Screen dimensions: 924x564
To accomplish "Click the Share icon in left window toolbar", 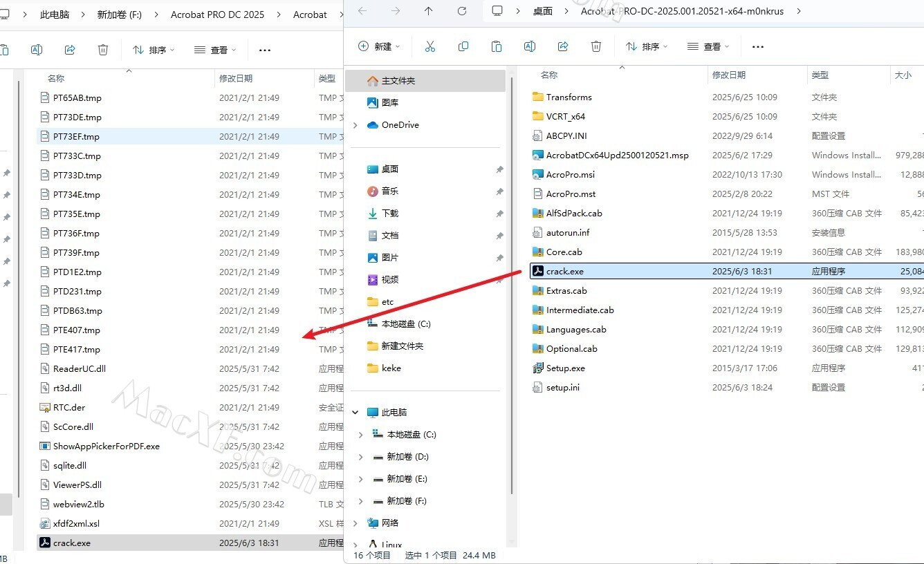I will pyautogui.click(x=70, y=50).
